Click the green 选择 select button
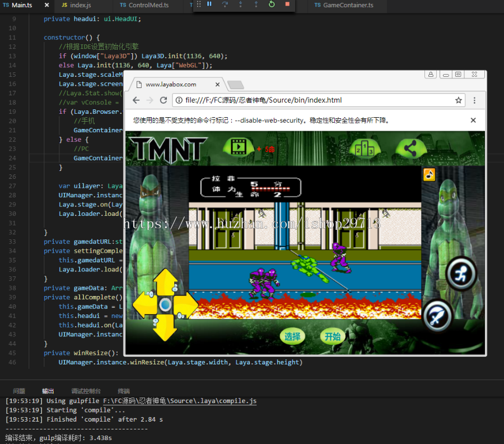This screenshot has height=444, width=504. tap(292, 336)
